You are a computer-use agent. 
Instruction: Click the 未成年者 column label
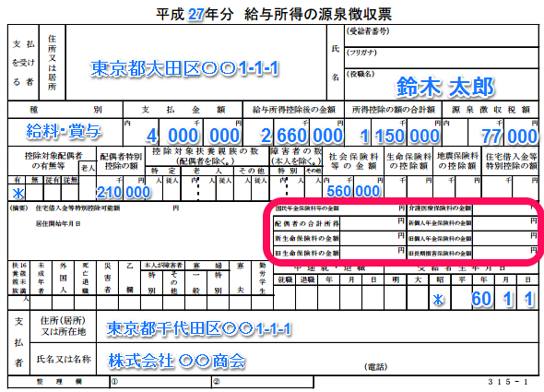[x=41, y=279]
